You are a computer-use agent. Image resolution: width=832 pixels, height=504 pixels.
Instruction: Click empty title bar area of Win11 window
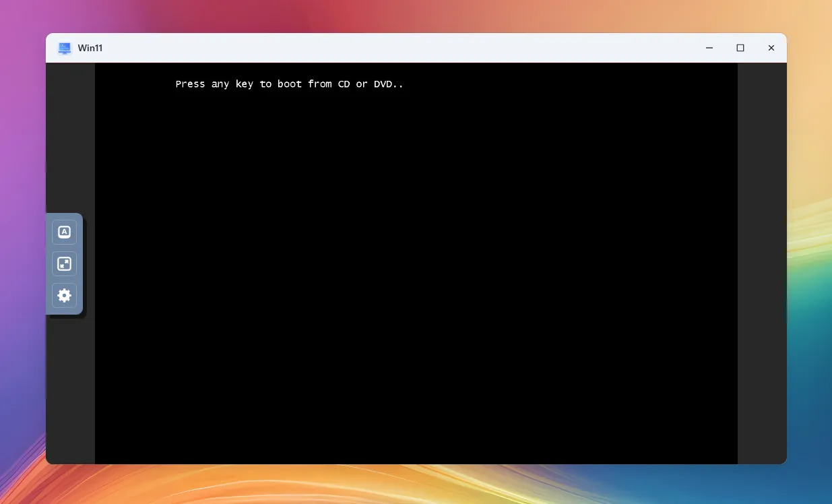coord(404,48)
